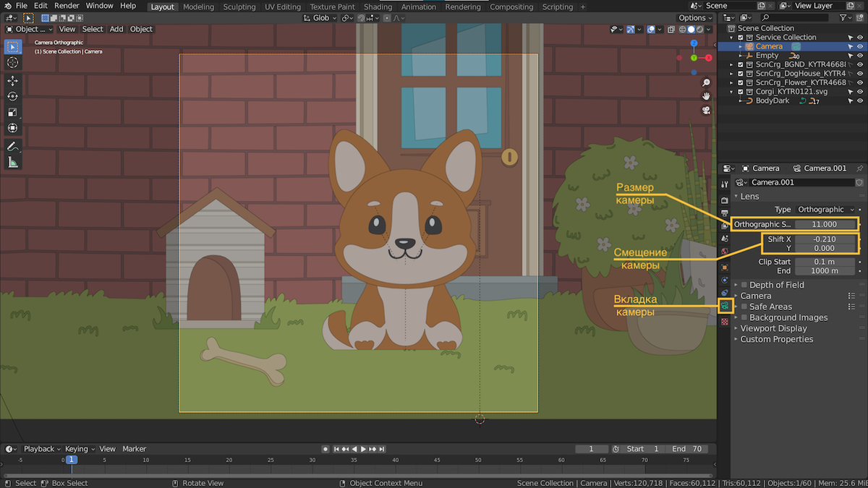Toggle camera view with the viewport camera icon
This screenshot has width=868, height=488.
[x=706, y=110]
